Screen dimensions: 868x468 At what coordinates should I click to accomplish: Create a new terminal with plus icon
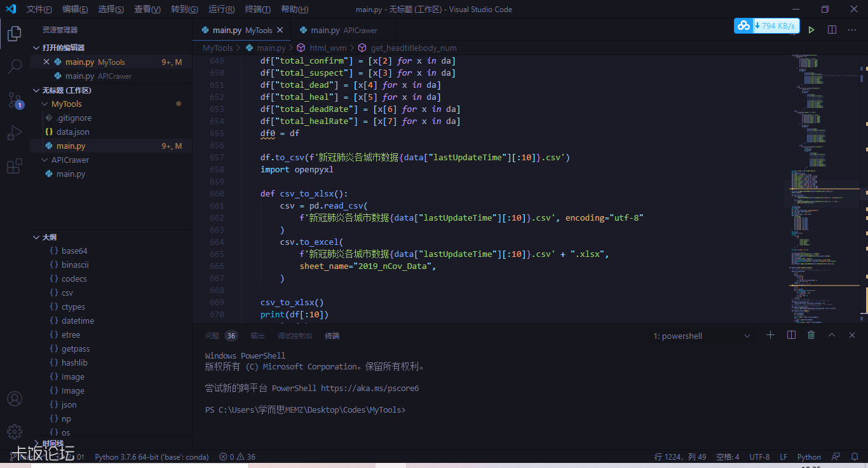click(770, 335)
